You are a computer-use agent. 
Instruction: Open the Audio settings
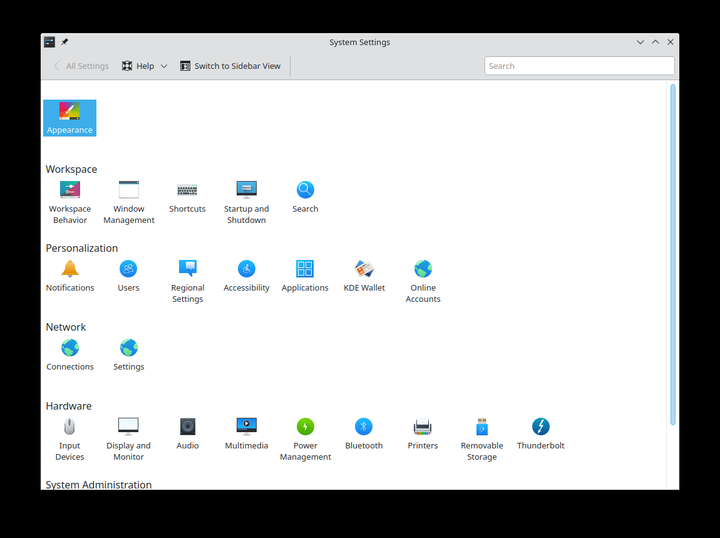(x=187, y=434)
